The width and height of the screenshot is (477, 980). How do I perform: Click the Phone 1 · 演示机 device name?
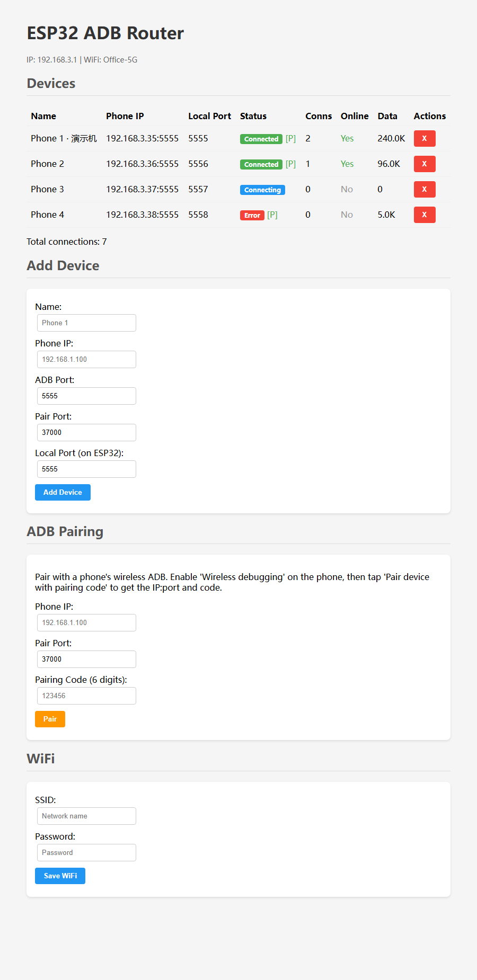tap(64, 138)
